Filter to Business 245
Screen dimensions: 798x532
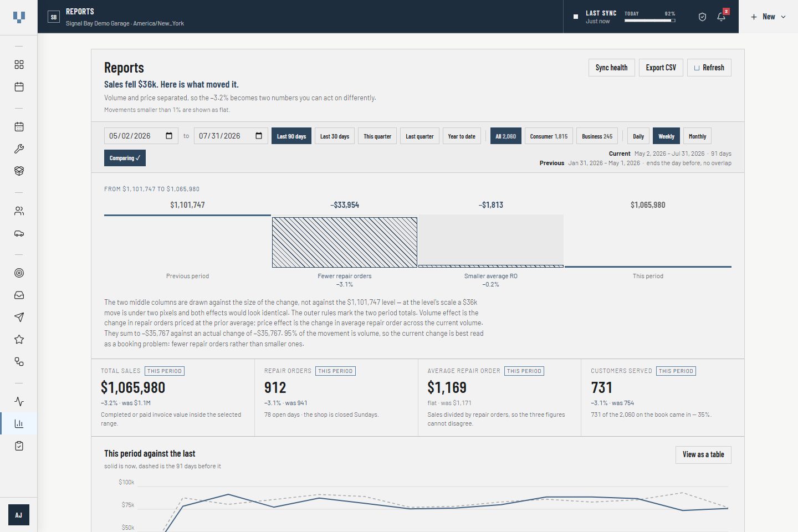click(x=597, y=136)
